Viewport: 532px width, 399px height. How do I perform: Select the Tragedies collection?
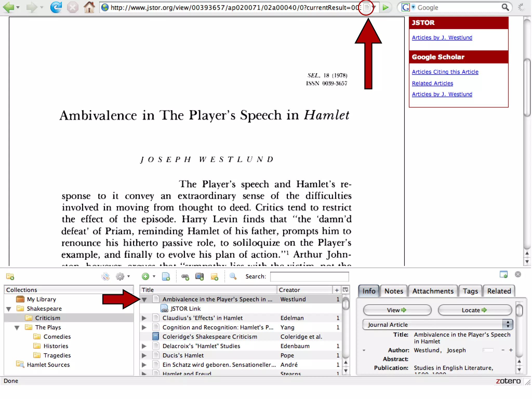coord(57,355)
